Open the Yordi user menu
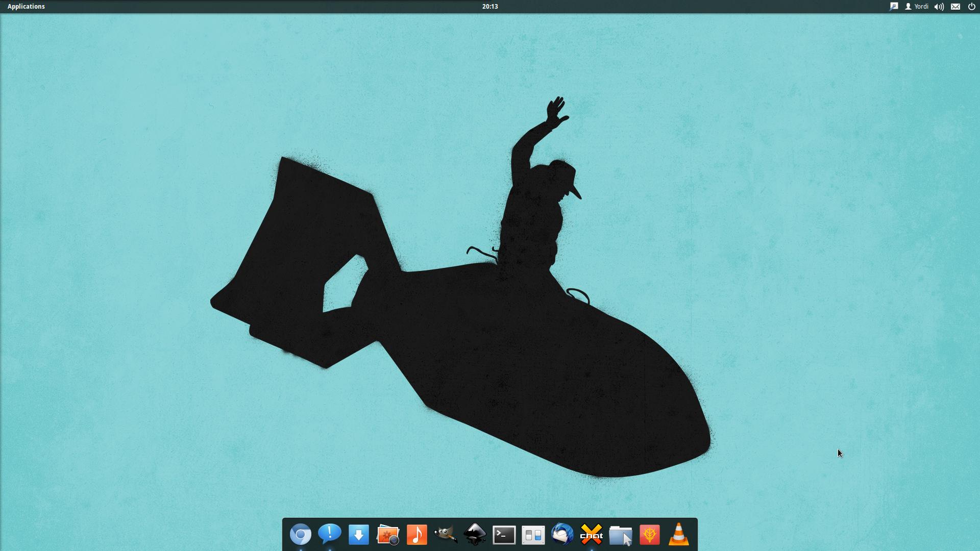Image resolution: width=980 pixels, height=551 pixels. [x=917, y=7]
